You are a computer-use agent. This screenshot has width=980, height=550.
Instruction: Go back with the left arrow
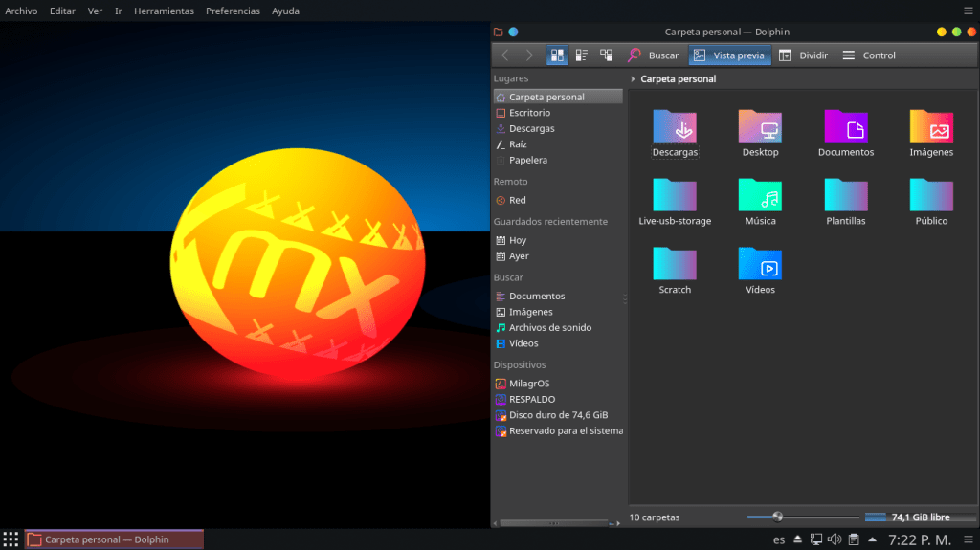(505, 55)
